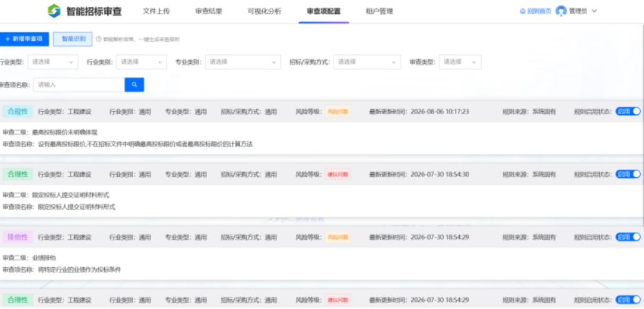Click the text 将特定行业的业绩作为投标条件
Image resolution: width=644 pixels, height=309 pixels.
(x=79, y=270)
